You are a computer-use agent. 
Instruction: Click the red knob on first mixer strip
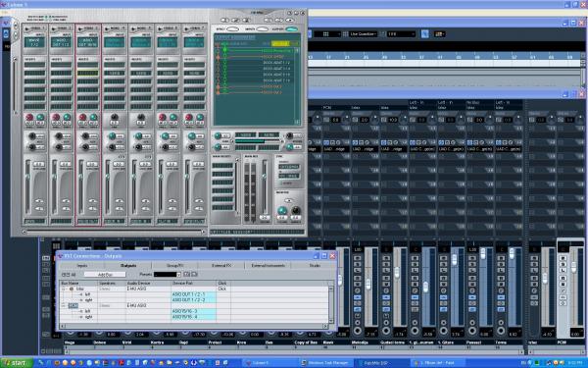click(x=29, y=117)
